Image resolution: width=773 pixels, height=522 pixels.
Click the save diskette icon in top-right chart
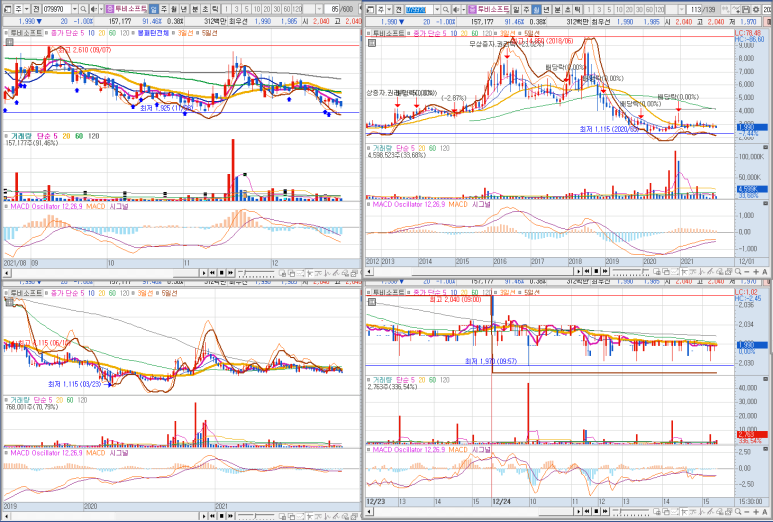(x=745, y=9)
